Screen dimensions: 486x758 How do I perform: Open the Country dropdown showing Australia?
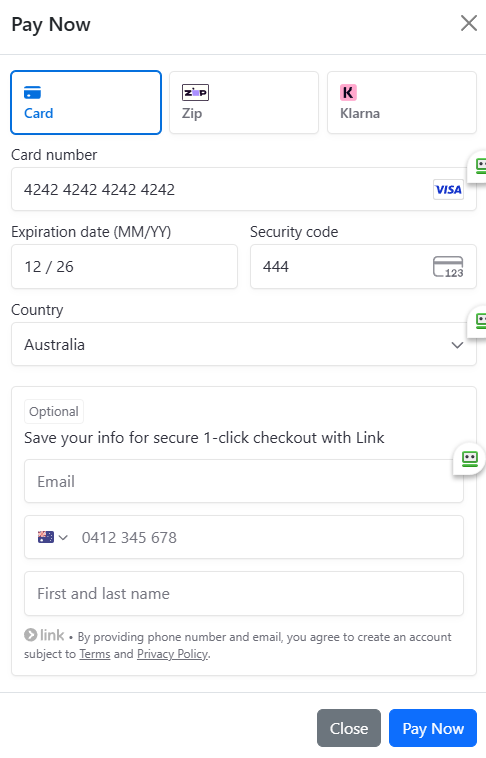coord(244,344)
